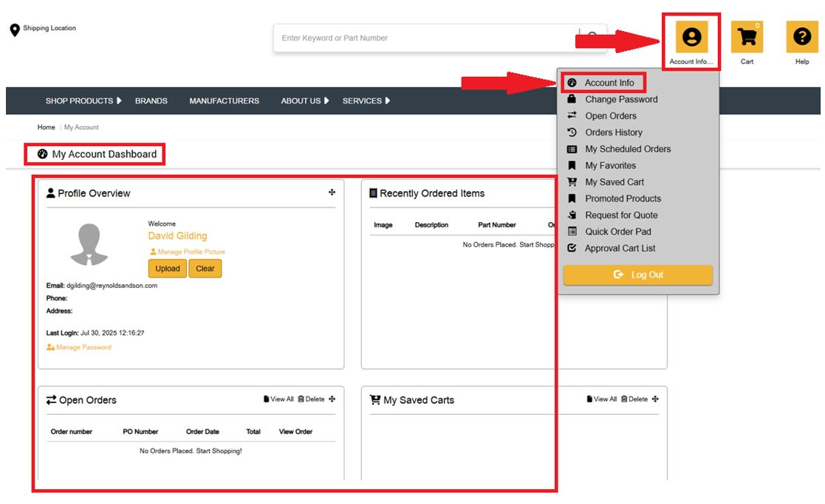Open Orders History in account menu
Viewport: 825px width, 504px height.
613,133
